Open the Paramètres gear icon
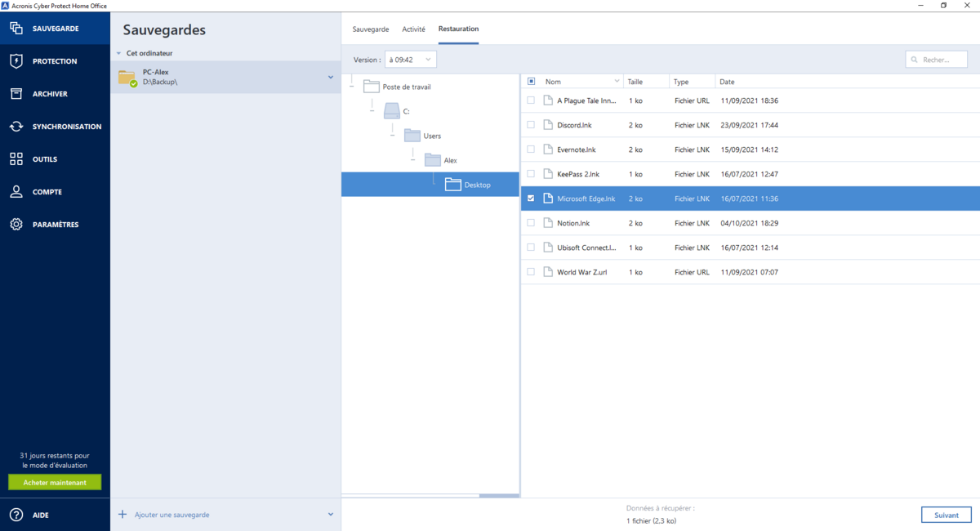The image size is (980, 531). [16, 225]
